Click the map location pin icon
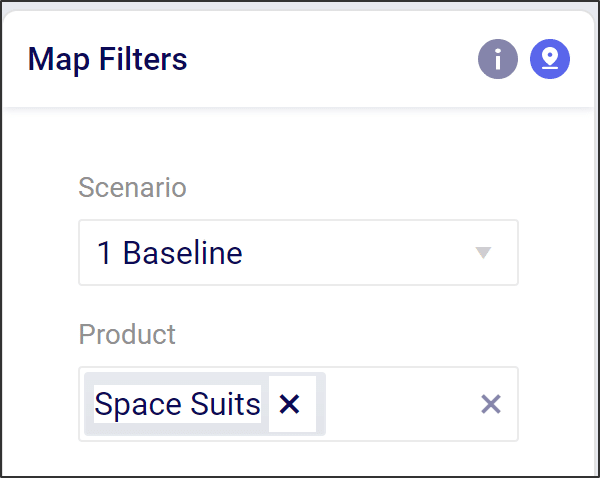The image size is (600, 478). pyautogui.click(x=550, y=60)
